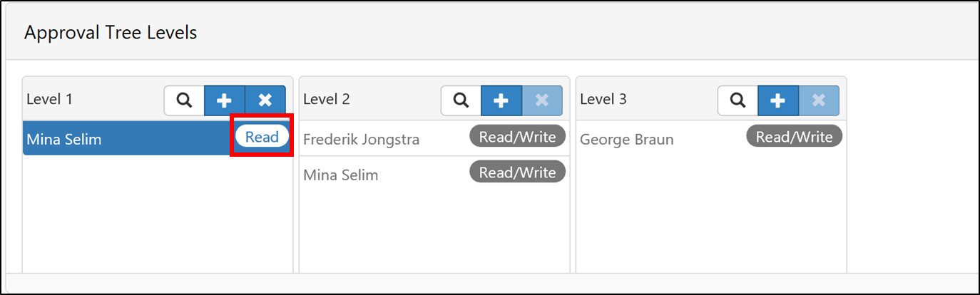Click the Level 1 search magnifier icon
This screenshot has height=295, width=980.
point(184,100)
